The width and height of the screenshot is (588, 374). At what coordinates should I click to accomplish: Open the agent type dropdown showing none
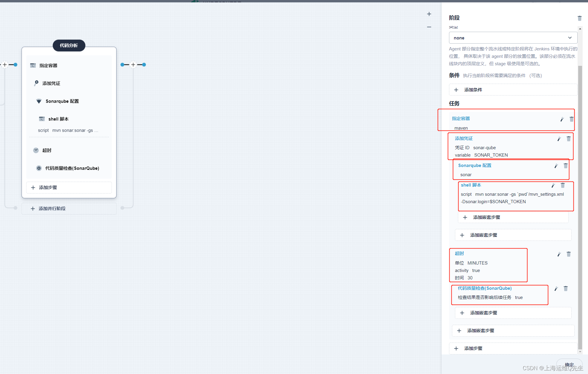(513, 38)
